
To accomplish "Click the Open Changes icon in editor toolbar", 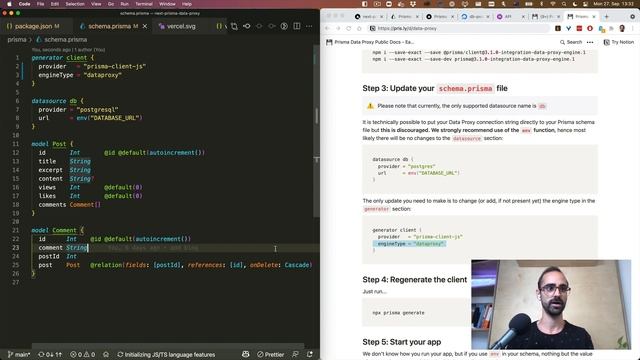I will pyautogui.click(x=234, y=26).
